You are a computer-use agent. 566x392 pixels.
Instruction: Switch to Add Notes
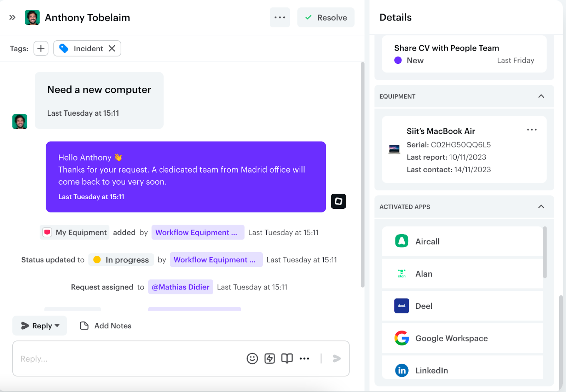pyautogui.click(x=105, y=325)
